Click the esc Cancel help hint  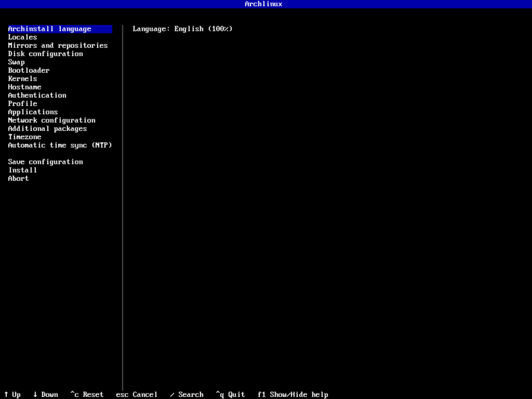point(136,395)
